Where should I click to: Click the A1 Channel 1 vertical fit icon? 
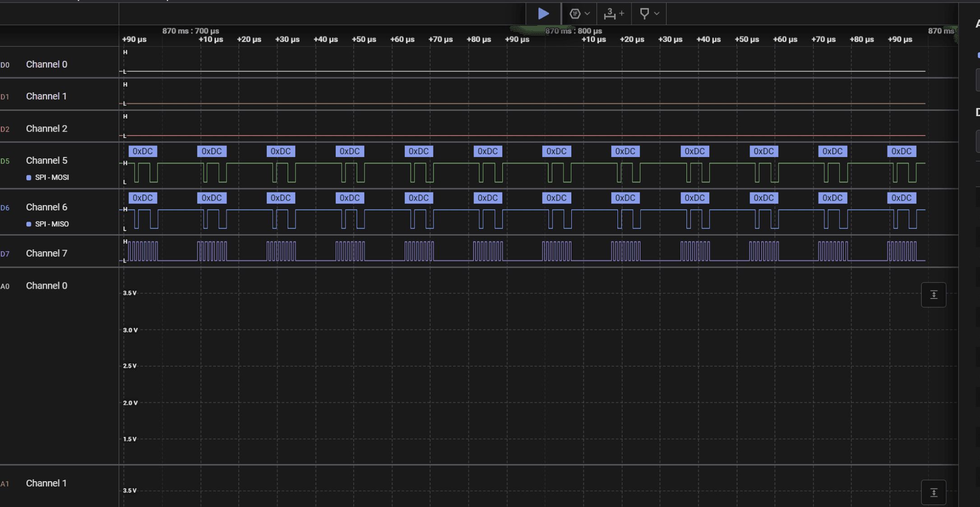coord(934,492)
